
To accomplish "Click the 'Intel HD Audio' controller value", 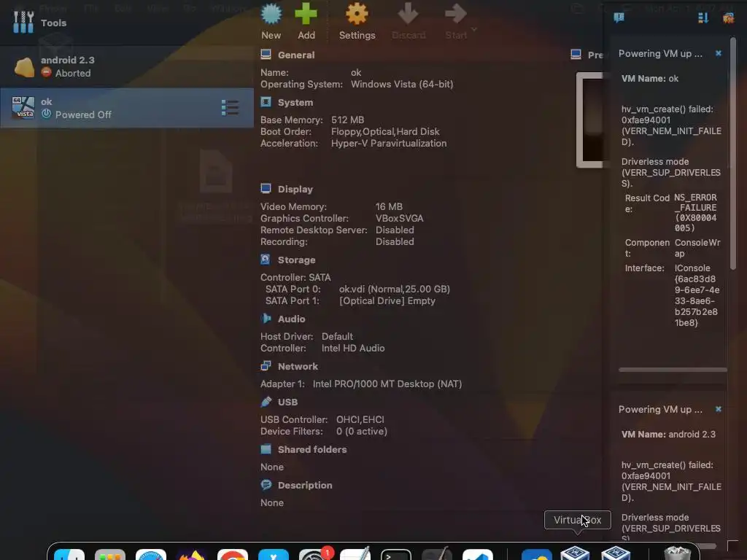I will tap(353, 348).
